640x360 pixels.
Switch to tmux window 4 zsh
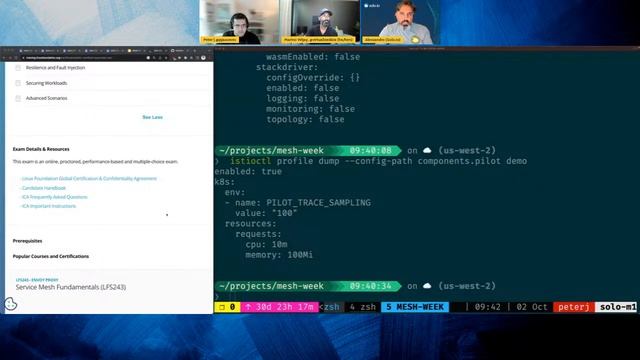pyautogui.click(x=362, y=307)
